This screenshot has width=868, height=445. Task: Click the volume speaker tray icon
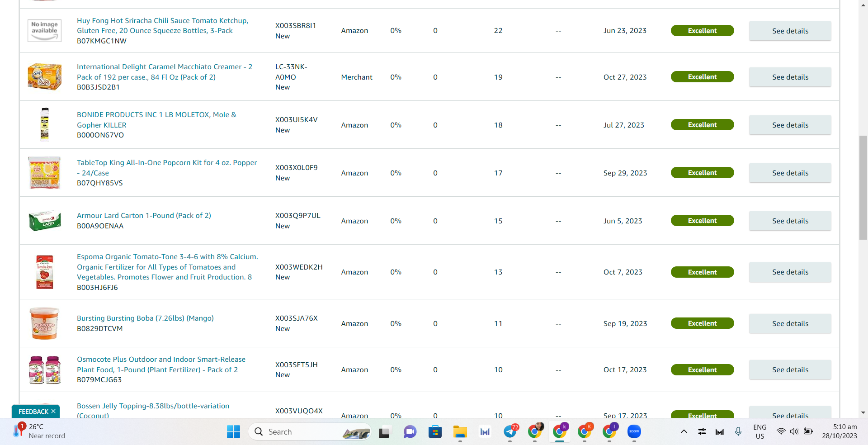click(x=794, y=431)
